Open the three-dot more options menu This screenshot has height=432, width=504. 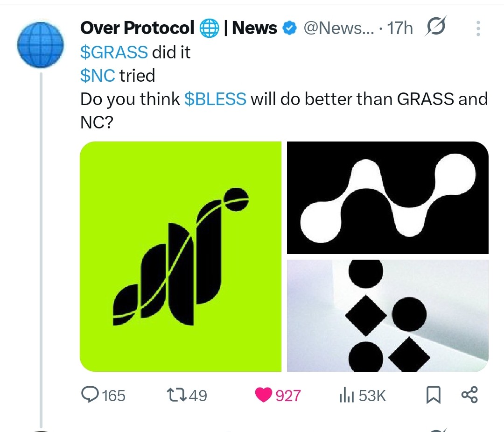click(x=478, y=29)
